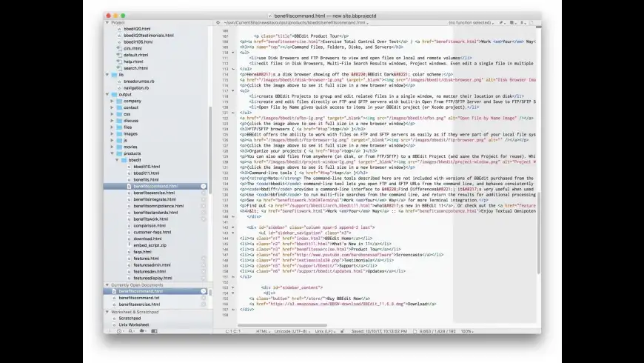
Task: Click the clock recent-items icon below the sidebar
Action: point(120,331)
